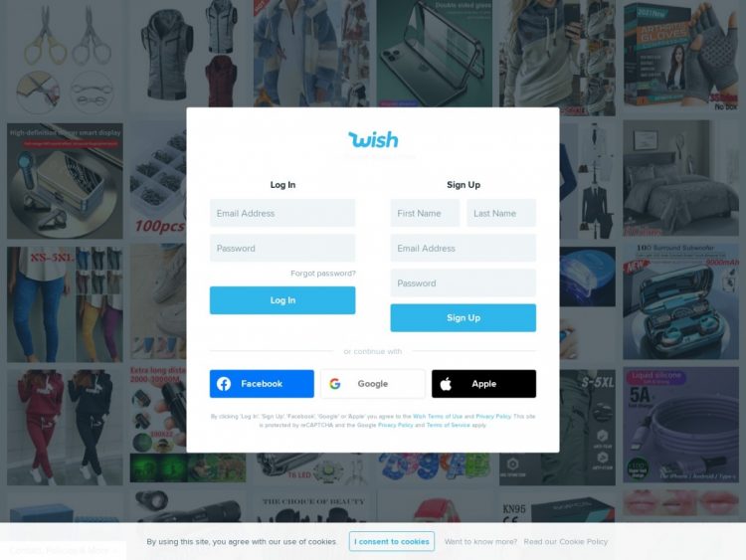Viewport: 746px width, 560px height.
Task: Focus the Sign Up Email Address field
Action: (464, 248)
